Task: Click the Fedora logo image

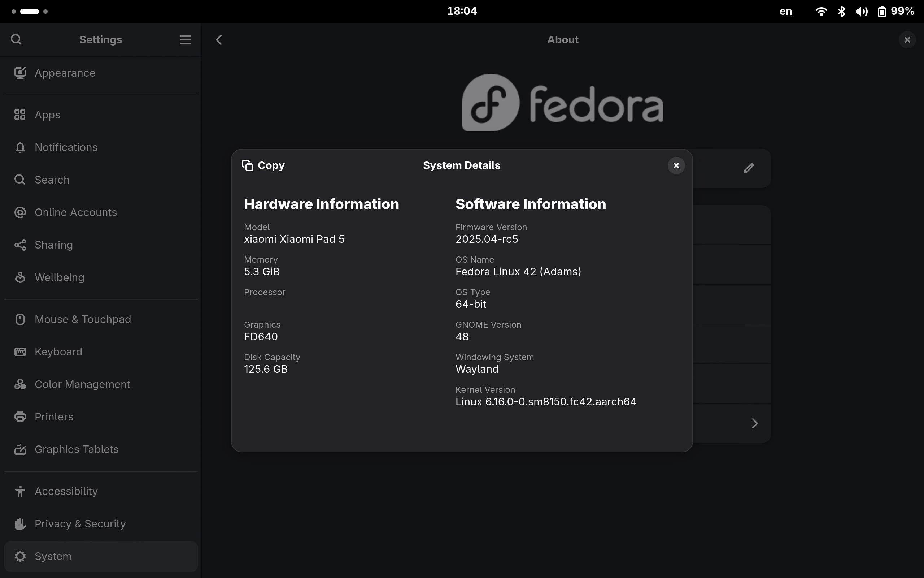Action: click(x=563, y=103)
